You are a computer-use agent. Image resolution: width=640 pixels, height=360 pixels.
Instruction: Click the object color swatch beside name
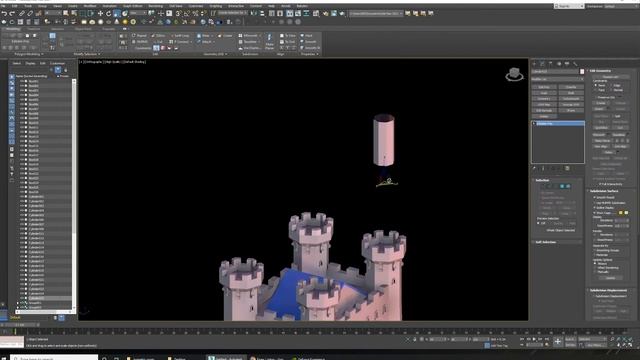[x=582, y=71]
